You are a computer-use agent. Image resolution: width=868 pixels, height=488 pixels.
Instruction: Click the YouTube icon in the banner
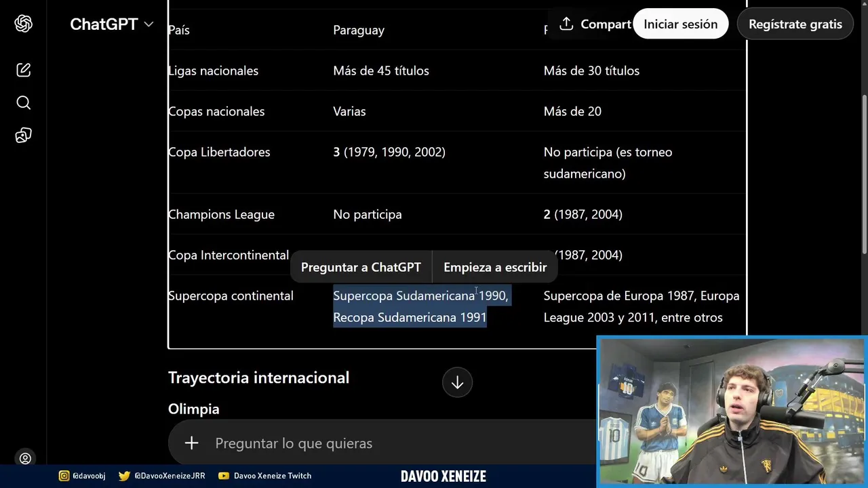[x=224, y=476]
